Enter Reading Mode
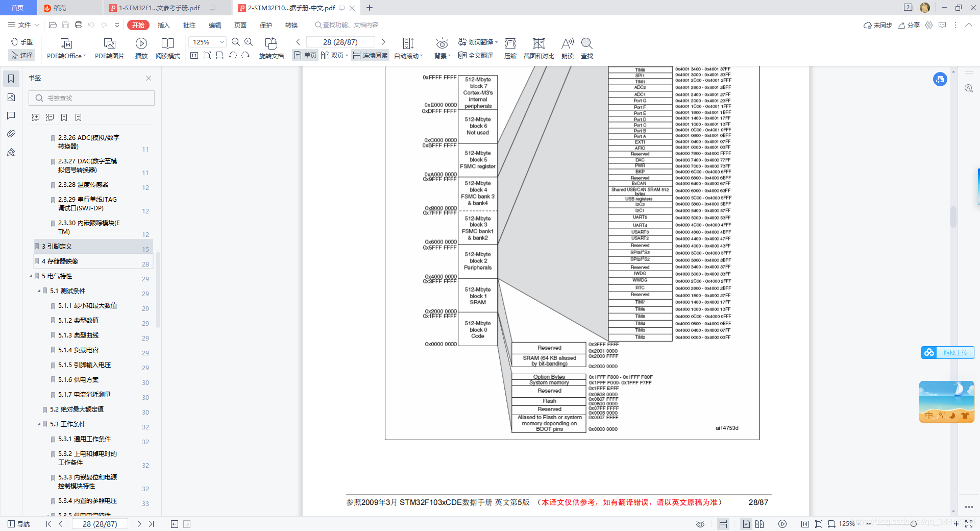This screenshot has height=531, width=980. (x=168, y=49)
